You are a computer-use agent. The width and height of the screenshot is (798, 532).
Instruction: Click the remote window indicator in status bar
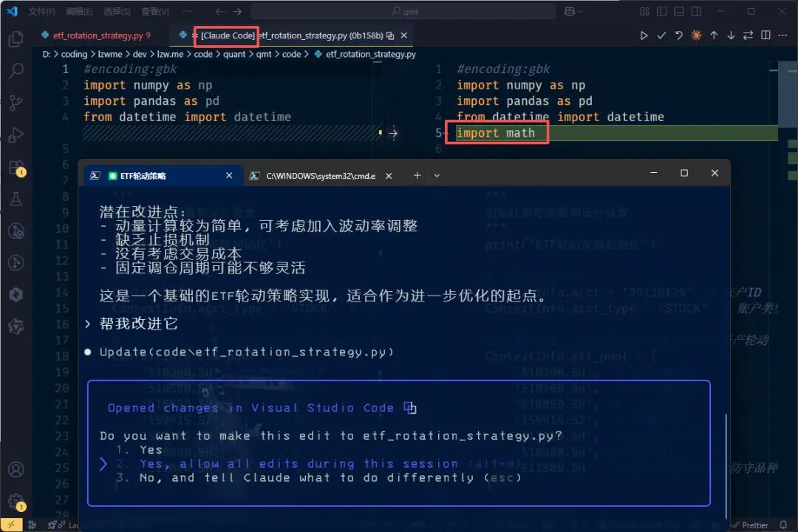pyautogui.click(x=11, y=525)
